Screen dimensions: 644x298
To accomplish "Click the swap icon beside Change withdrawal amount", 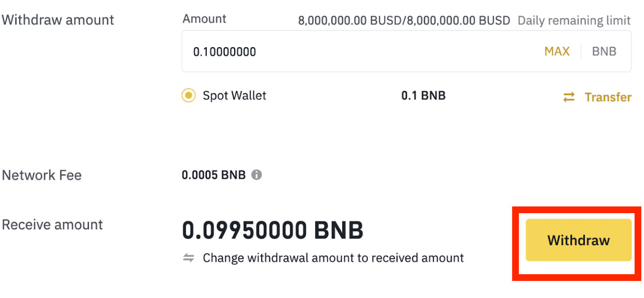I will [189, 258].
